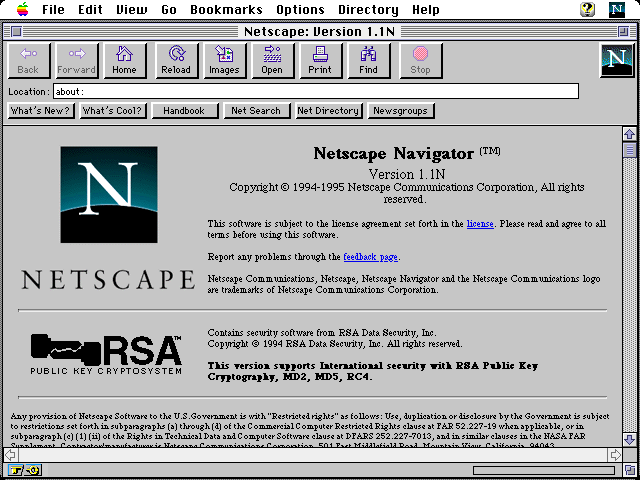
Task: Follow the feedback page link
Action: click(371, 257)
